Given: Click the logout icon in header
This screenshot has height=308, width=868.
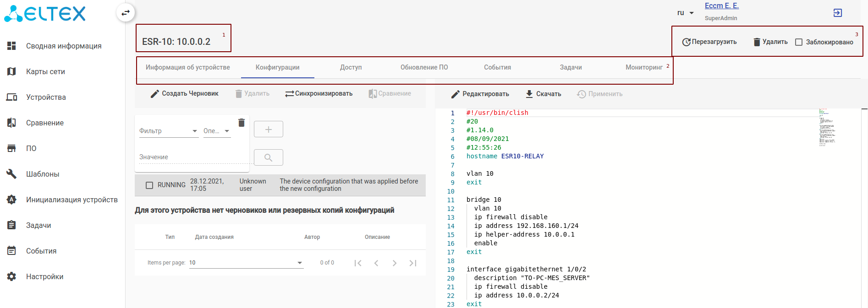Looking at the screenshot, I should [837, 13].
